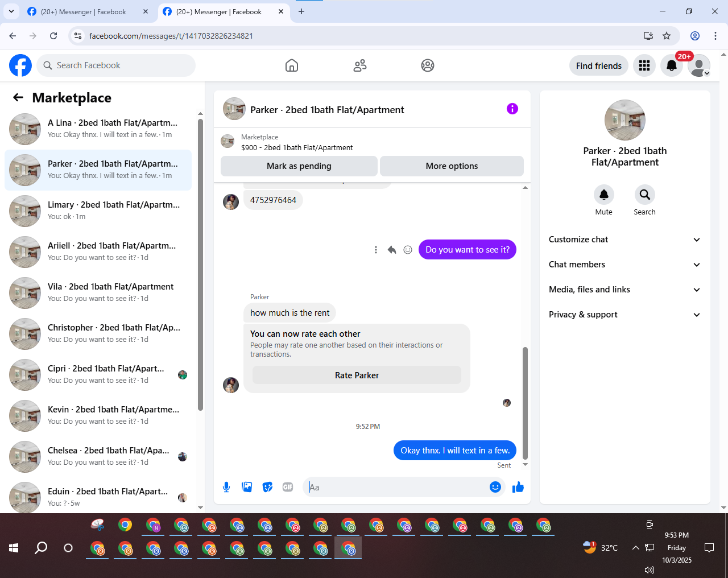
Task: Open the A Lina conversation
Action: tap(98, 129)
